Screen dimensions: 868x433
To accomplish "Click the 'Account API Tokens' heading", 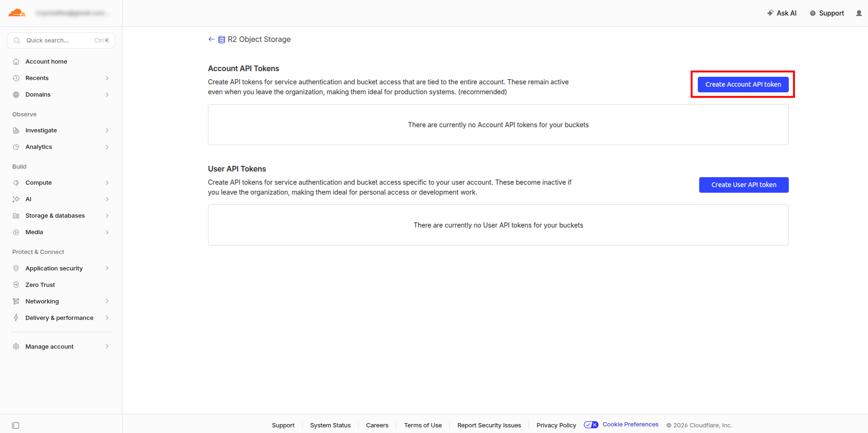I will tap(244, 69).
